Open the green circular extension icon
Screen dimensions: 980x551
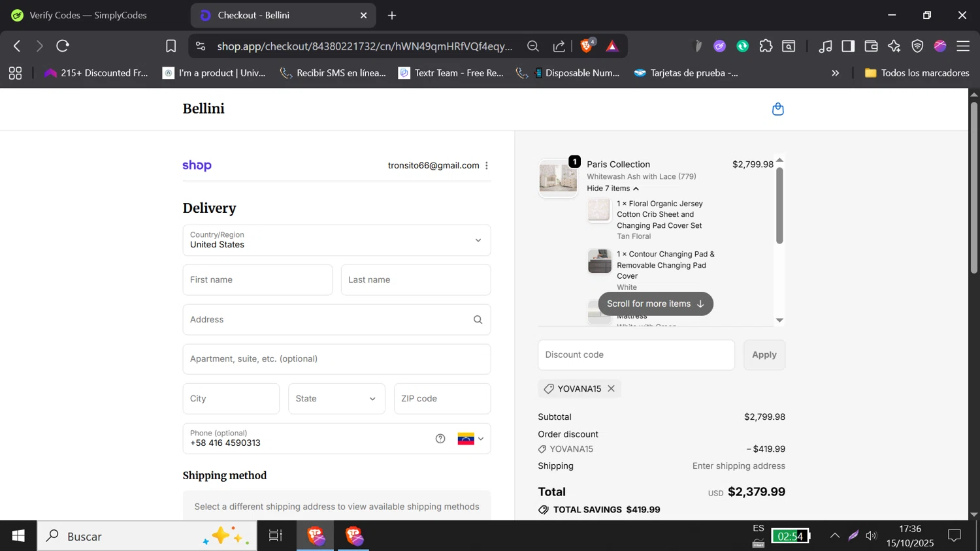(x=743, y=46)
